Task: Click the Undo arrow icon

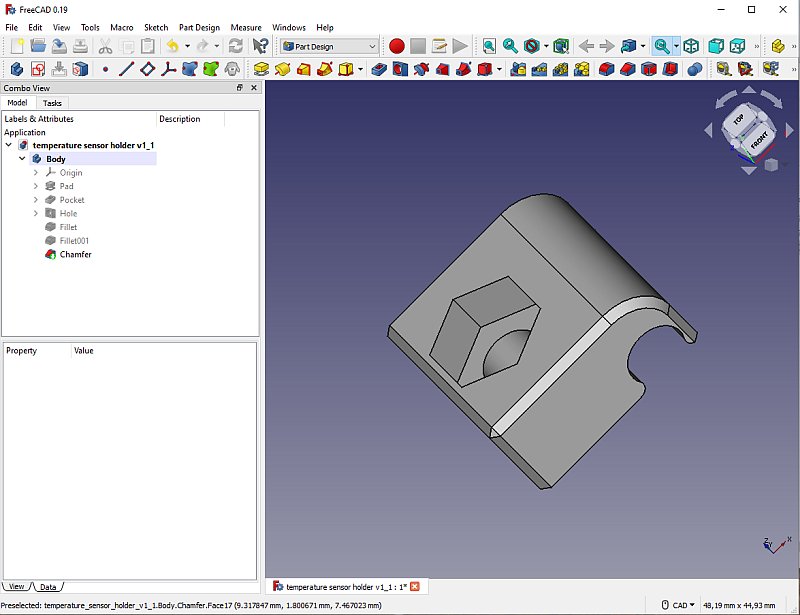Action: point(172,46)
